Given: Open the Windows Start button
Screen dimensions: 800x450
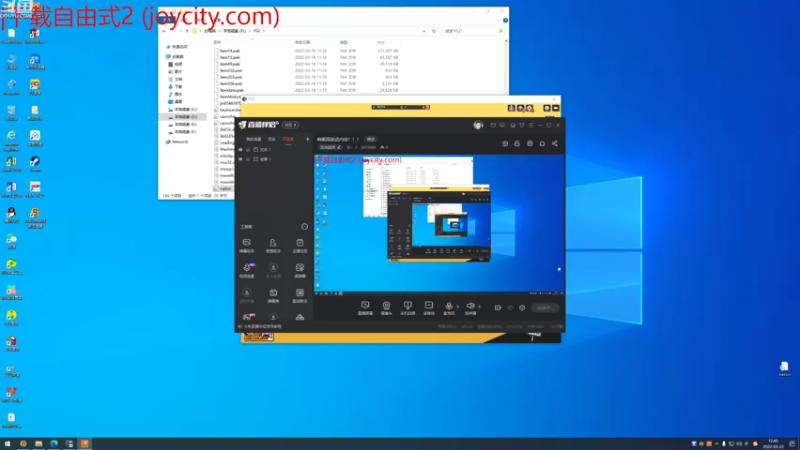Looking at the screenshot, I should click(7, 444).
